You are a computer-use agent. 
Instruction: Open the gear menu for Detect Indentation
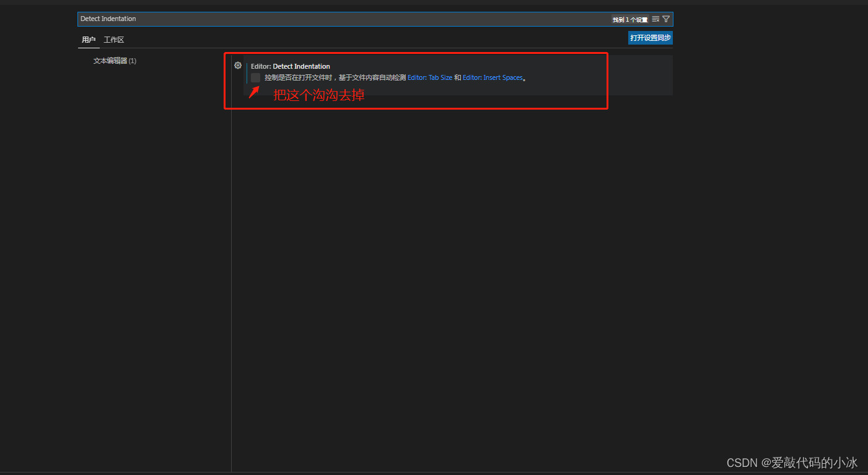pyautogui.click(x=238, y=66)
